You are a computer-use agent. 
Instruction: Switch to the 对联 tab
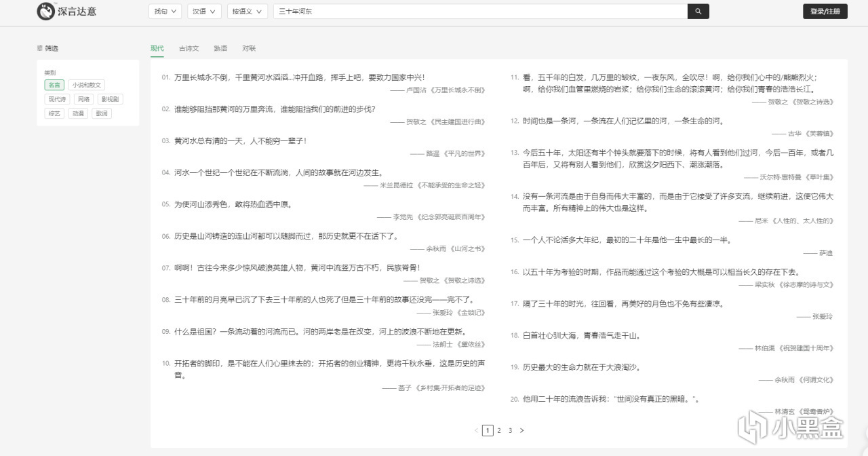pos(249,48)
